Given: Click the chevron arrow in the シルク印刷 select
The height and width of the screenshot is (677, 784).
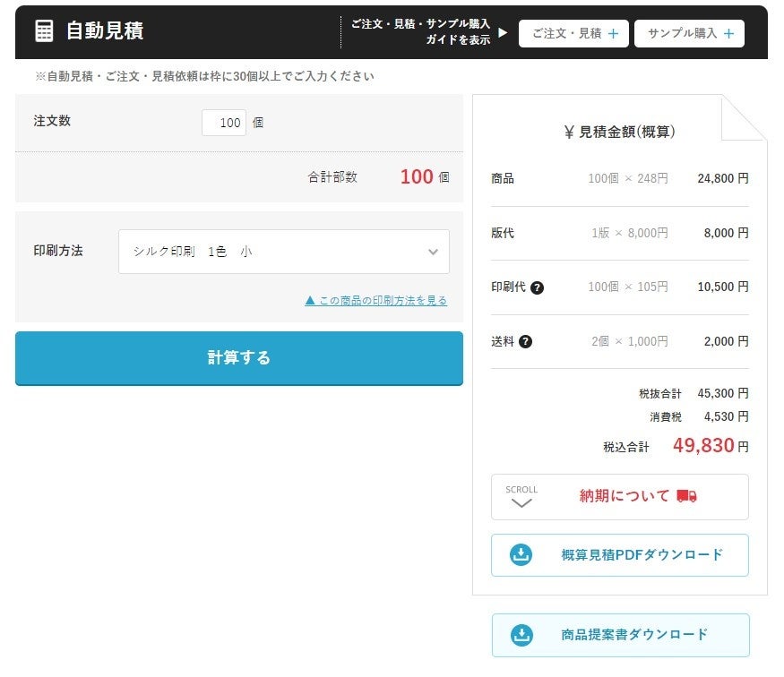Looking at the screenshot, I should [433, 252].
